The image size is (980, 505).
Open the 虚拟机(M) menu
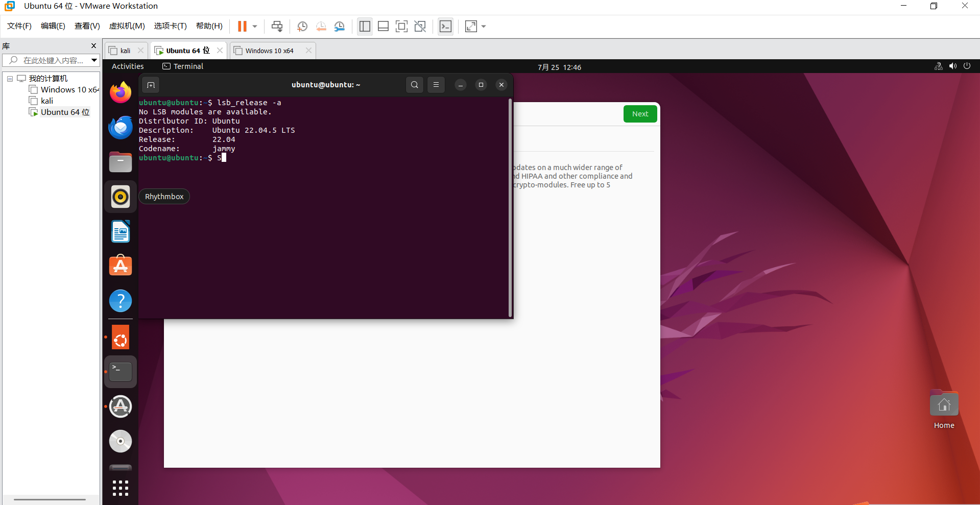click(127, 26)
